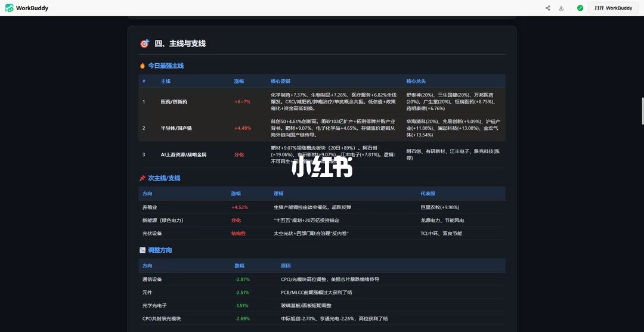
Task: Click the "十五五"规划+20万亿投资锚定 text
Action: click(306, 221)
